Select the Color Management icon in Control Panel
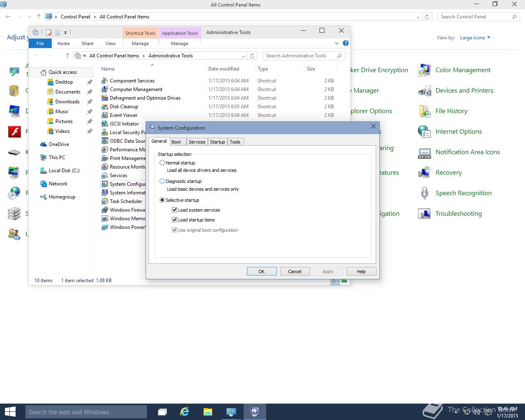 424,70
